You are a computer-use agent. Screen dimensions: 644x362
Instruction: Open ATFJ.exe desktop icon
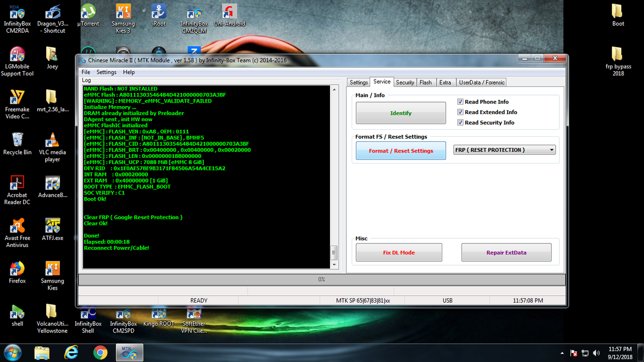pyautogui.click(x=52, y=229)
